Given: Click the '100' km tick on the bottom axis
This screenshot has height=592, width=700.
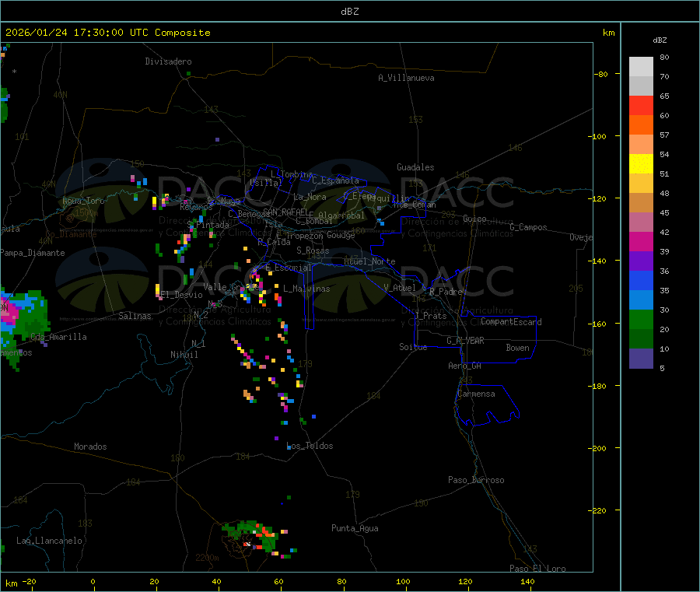Looking at the screenshot, I should click(x=403, y=581).
